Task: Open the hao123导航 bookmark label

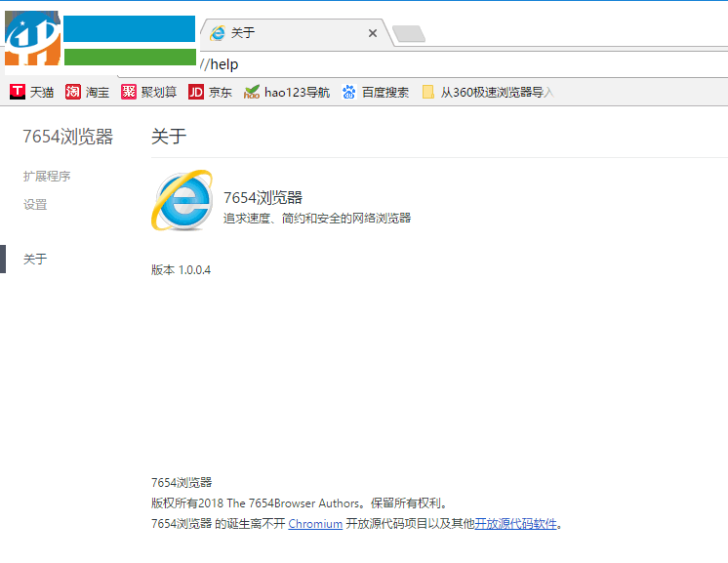Action: coord(297,93)
